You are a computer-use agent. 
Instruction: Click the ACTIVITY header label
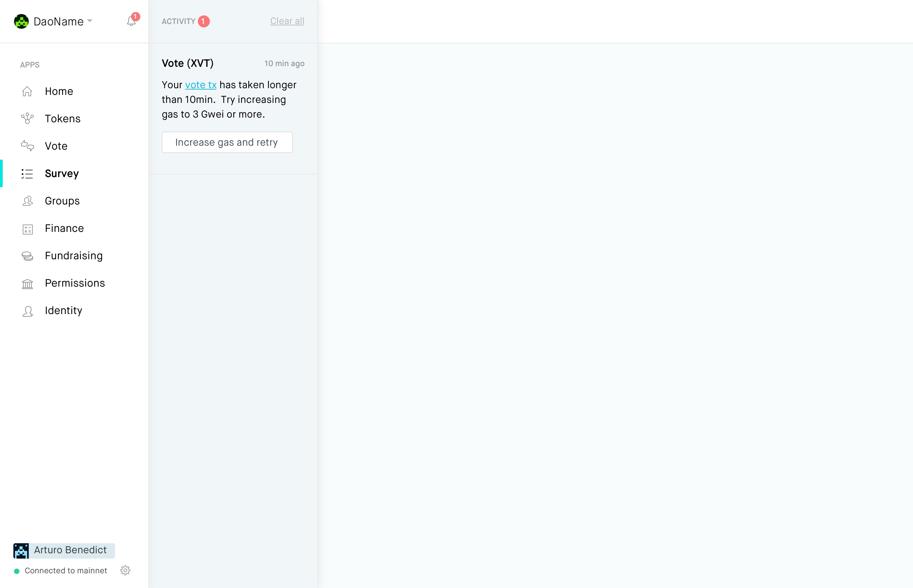click(x=178, y=21)
